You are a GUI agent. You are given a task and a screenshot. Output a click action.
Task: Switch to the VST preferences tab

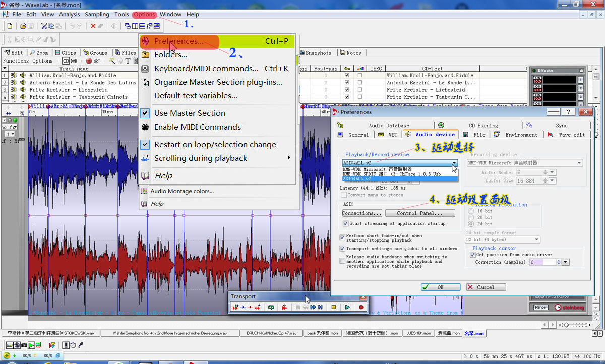click(388, 135)
